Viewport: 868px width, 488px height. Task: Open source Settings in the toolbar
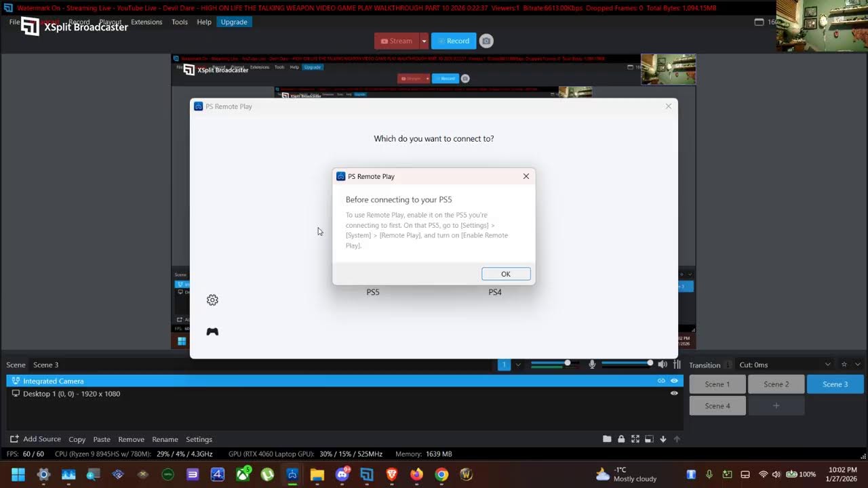click(x=199, y=439)
